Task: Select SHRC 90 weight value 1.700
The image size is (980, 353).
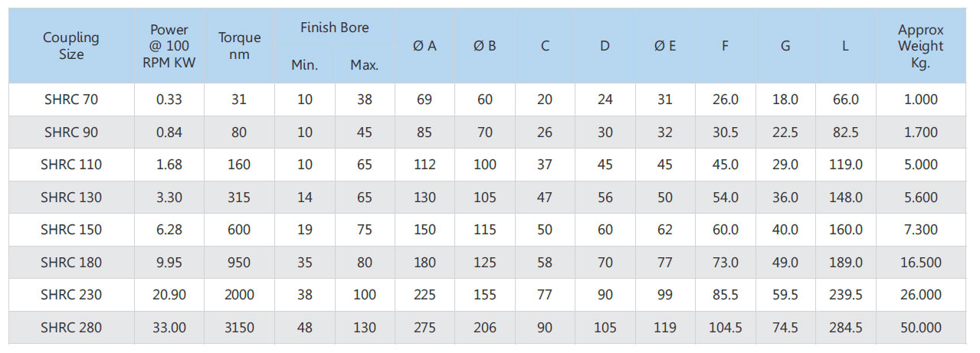Action: point(920,132)
